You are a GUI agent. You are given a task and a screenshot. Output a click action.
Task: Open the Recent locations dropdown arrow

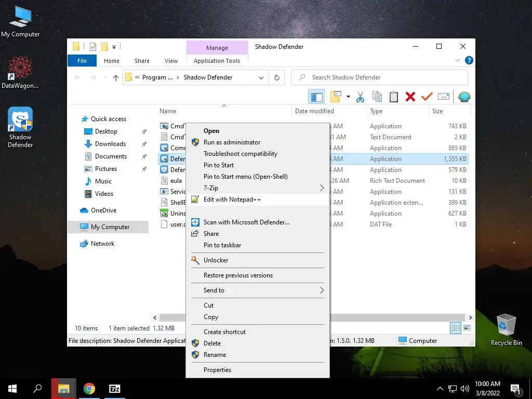coord(105,78)
